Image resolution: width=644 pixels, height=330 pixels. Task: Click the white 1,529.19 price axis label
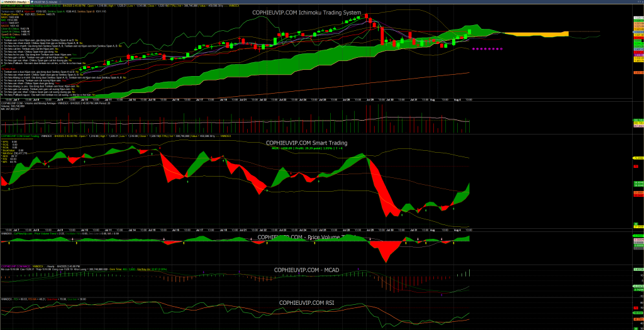(x=639, y=18)
